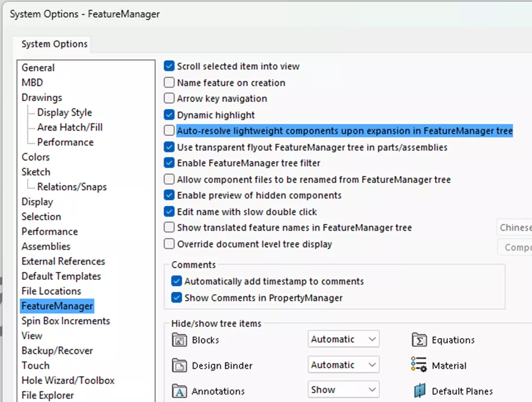The width and height of the screenshot is (532, 402).
Task: Uncheck Dynamic highlight option
Action: (169, 115)
